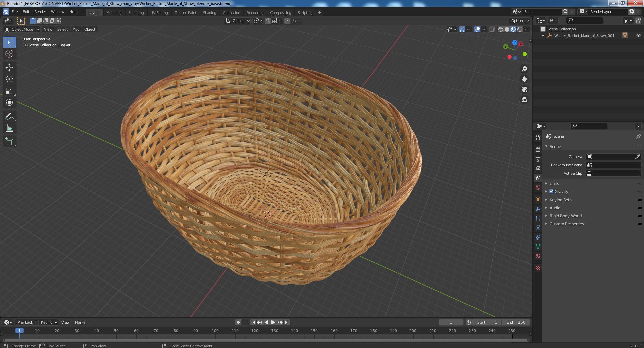Play the animation forward

(x=273, y=322)
